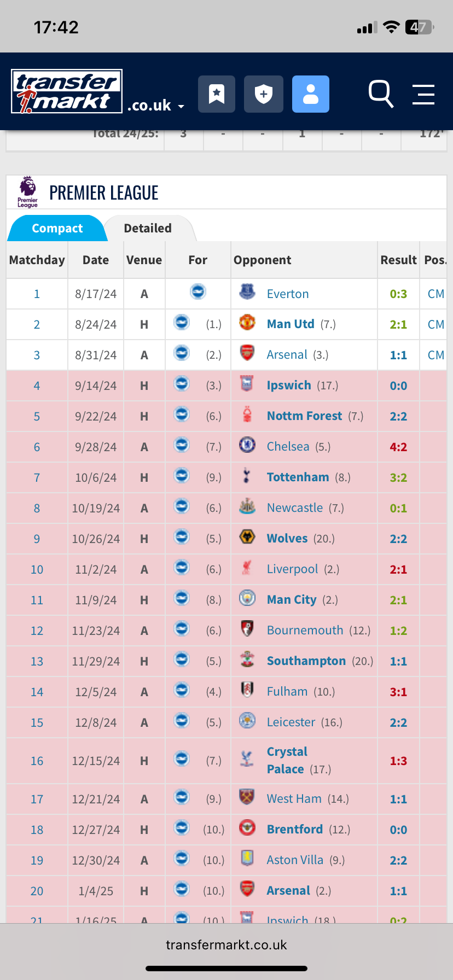Tap the Wolves club crest
This screenshot has height=980, width=453.
pos(247,536)
